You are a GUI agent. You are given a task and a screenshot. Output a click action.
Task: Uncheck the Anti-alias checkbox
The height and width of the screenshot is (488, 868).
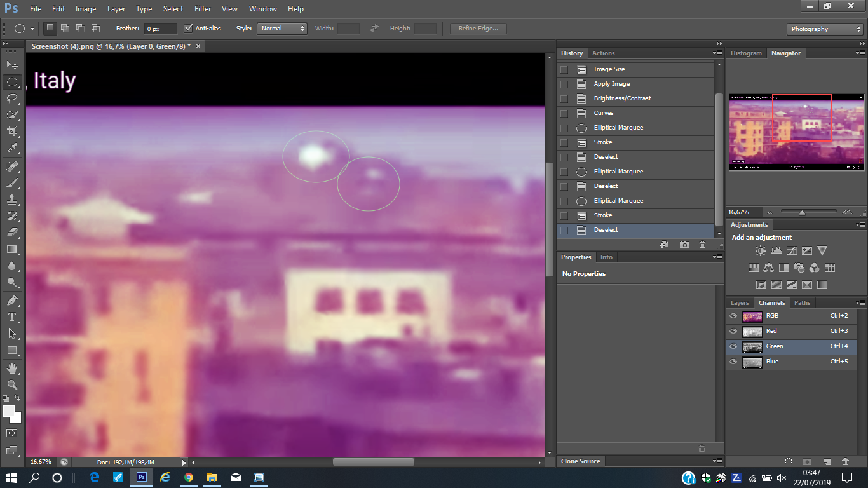(x=188, y=29)
